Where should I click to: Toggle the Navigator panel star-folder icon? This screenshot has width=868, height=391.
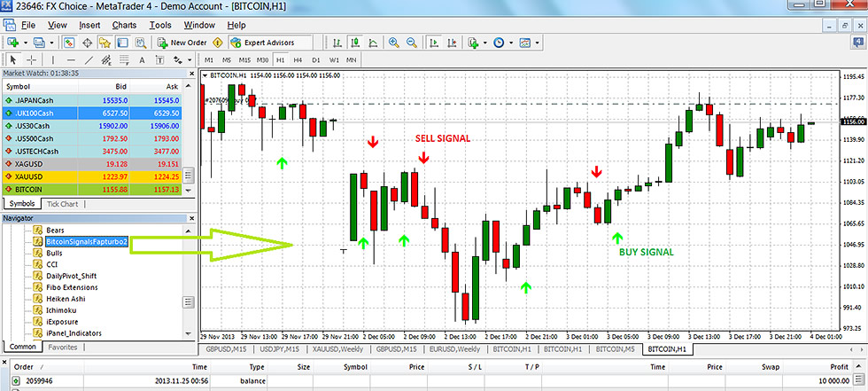[x=105, y=43]
